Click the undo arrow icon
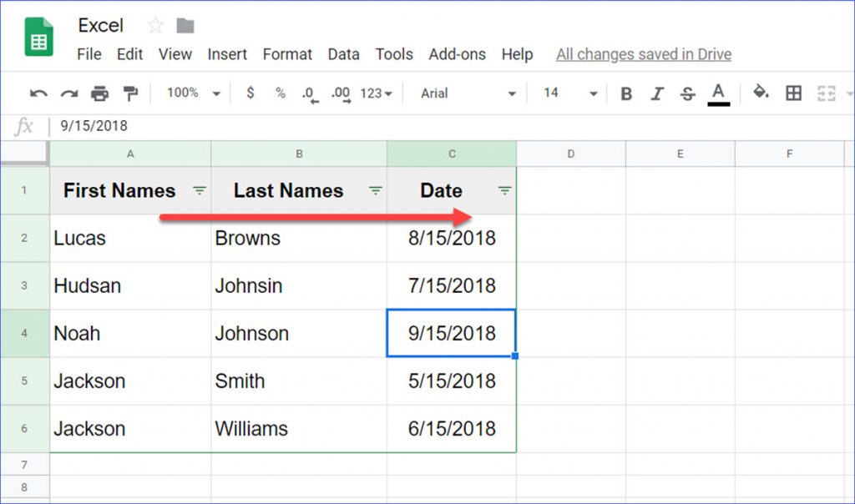Image resolution: width=855 pixels, height=504 pixels. pos(38,93)
